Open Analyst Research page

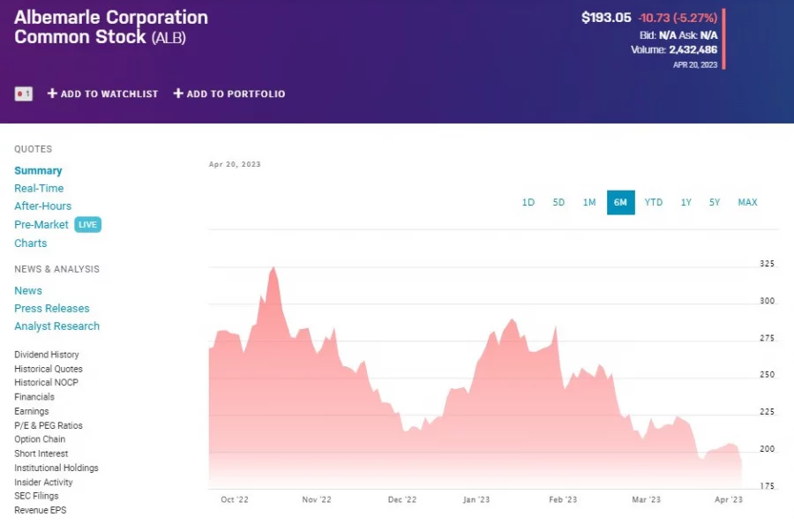click(56, 326)
